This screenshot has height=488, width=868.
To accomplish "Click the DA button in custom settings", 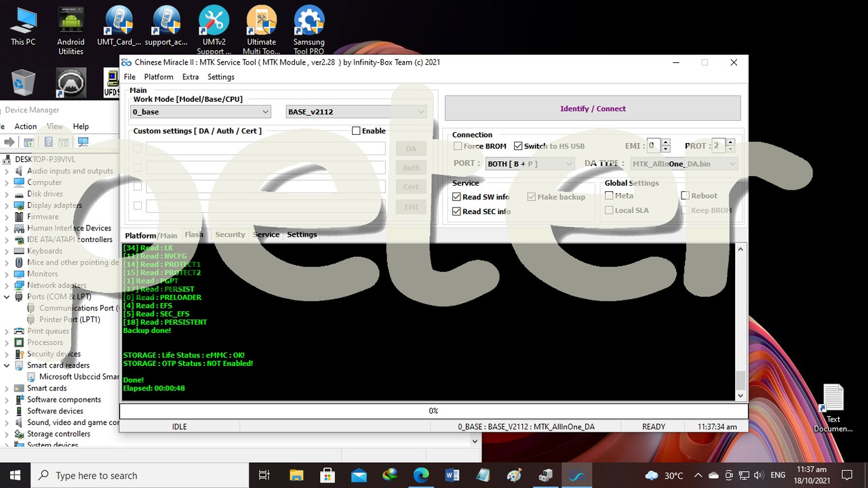I will point(411,148).
